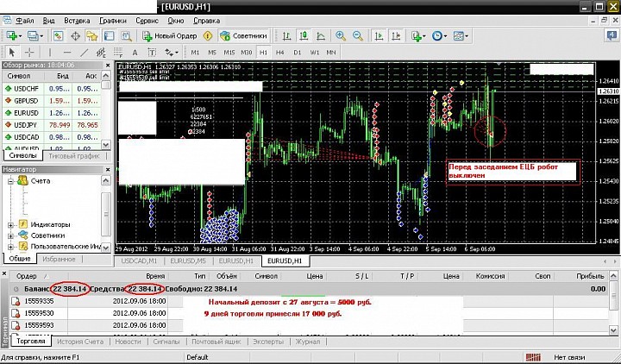Image resolution: width=621 pixels, height=364 pixels.
Task: Switch to the Эксперты terminal tab
Action: (x=268, y=342)
